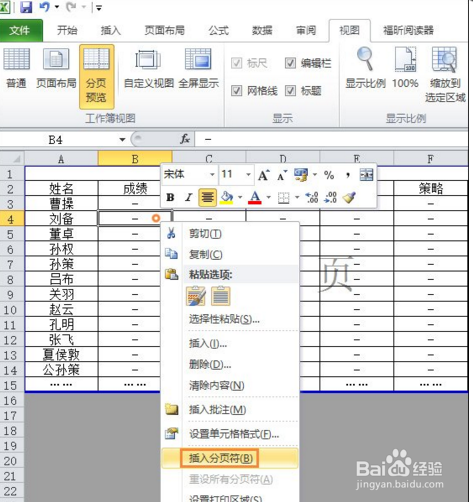
Task: Switch to the 插入 ribbon tab
Action: [x=111, y=31]
